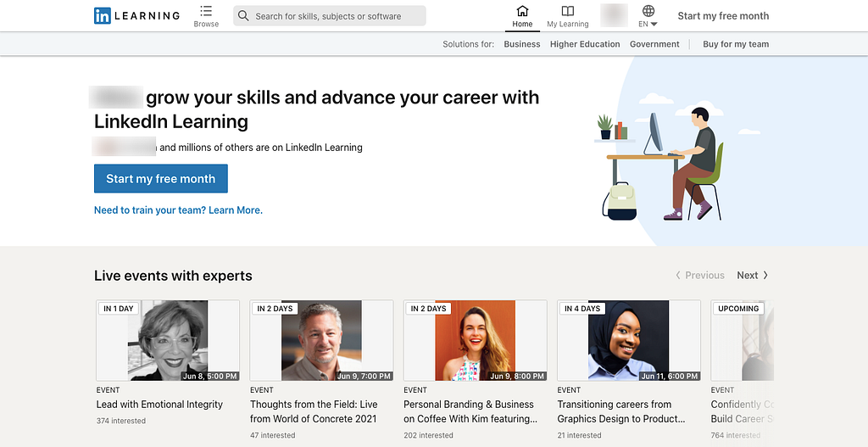Click Thoughts from the Field title
The height and width of the screenshot is (447, 868).
tap(314, 411)
